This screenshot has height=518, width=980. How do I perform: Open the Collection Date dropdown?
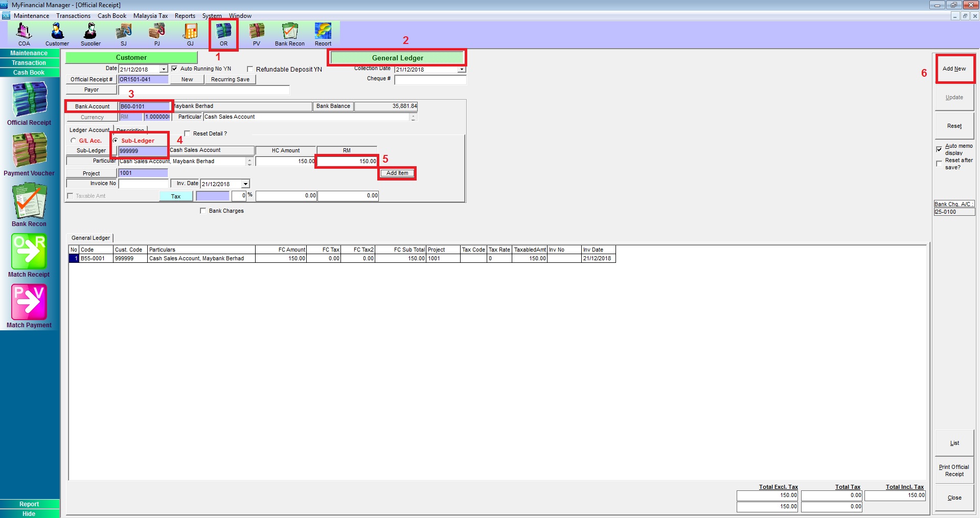pyautogui.click(x=462, y=70)
